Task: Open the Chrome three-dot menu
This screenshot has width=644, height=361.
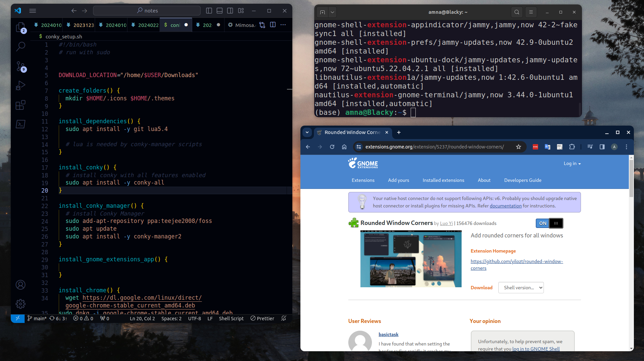Action: (x=626, y=147)
